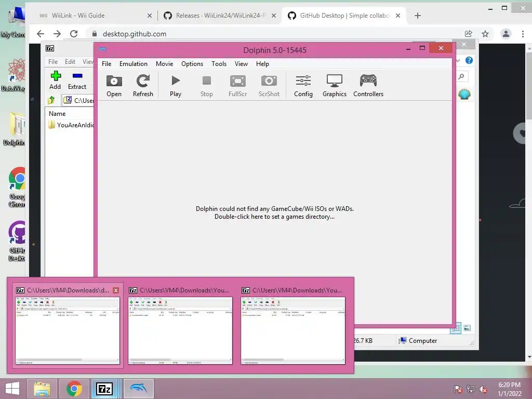
Task: Open the File menu in Dolphin
Action: coord(107,64)
